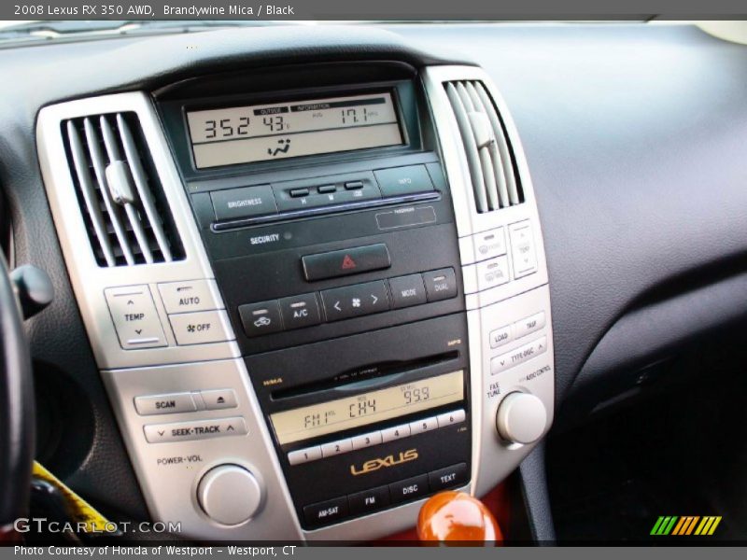Switch audio source to DISC
Image resolution: width=747 pixels, height=560 pixels.
point(410,489)
